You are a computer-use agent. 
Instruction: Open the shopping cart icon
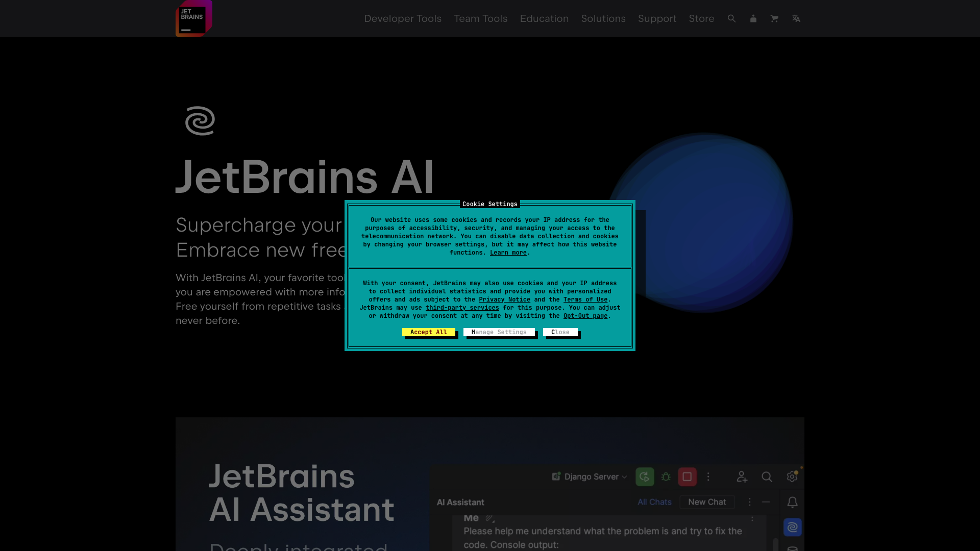[774, 18]
